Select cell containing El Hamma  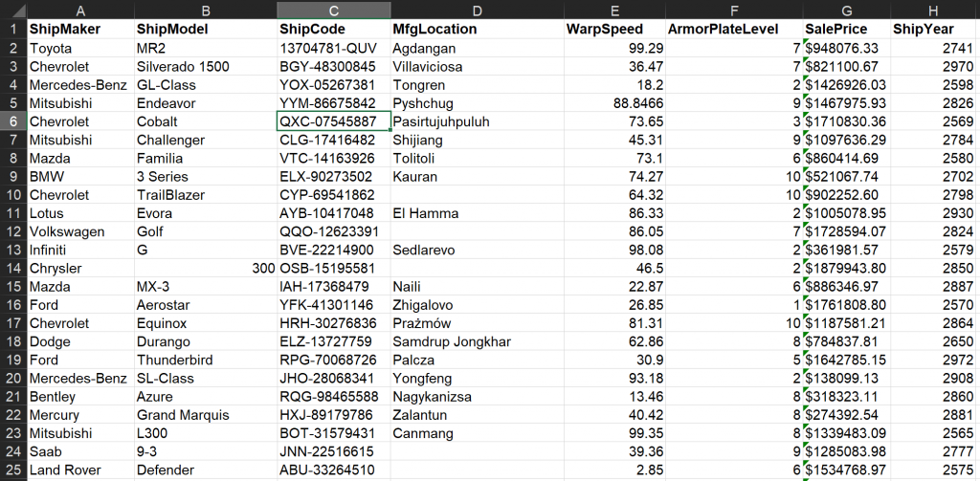[x=478, y=213]
